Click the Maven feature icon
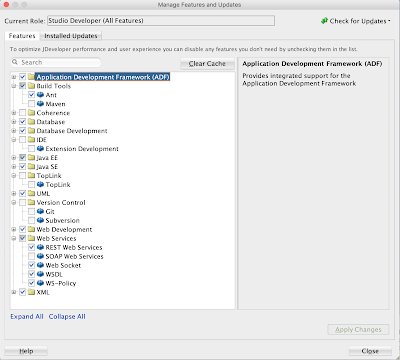The image size is (400, 360). 40,104
